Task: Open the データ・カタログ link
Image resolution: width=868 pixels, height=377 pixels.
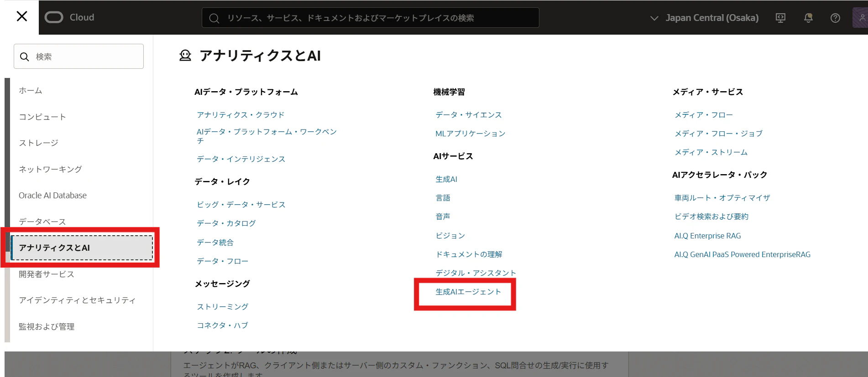Action: 226,223
